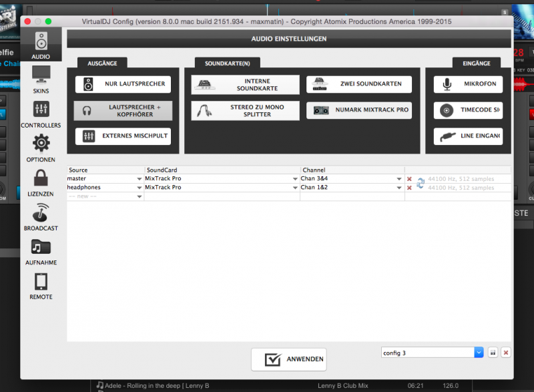The image size is (534, 392).
Task: Click Anwenden to apply settings
Action: pos(289,359)
